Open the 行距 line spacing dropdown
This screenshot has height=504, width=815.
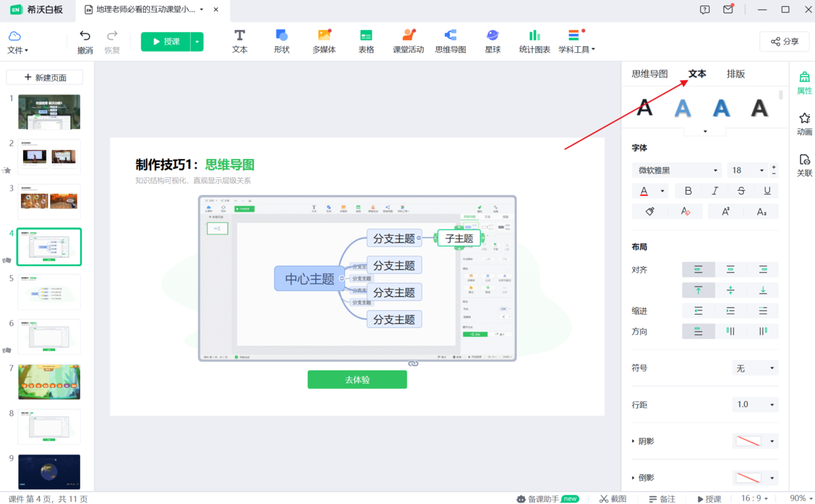click(755, 404)
